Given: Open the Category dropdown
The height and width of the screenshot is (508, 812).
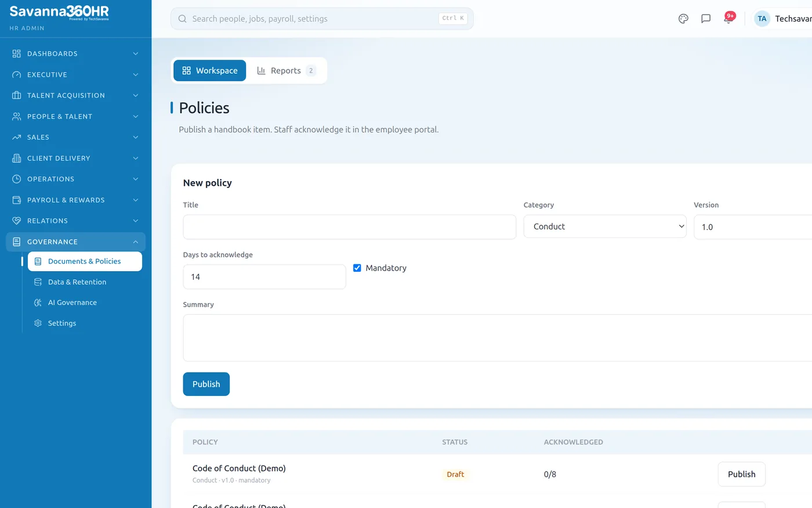Looking at the screenshot, I should [x=605, y=226].
